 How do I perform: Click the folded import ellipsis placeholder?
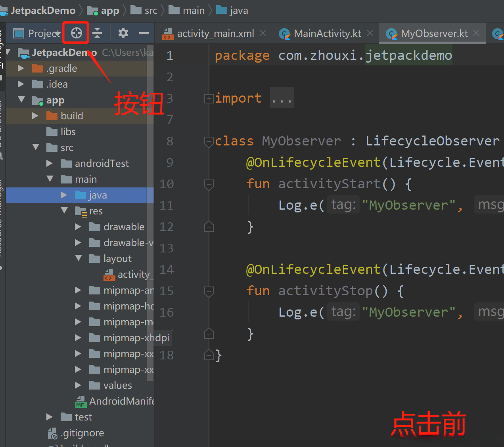click(282, 98)
